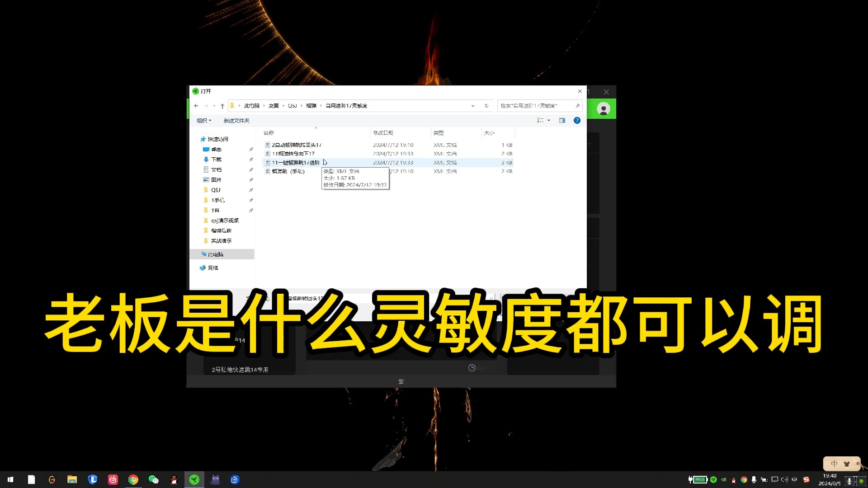
Task: Select the file 11榴弹转身向下17
Action: pos(293,154)
